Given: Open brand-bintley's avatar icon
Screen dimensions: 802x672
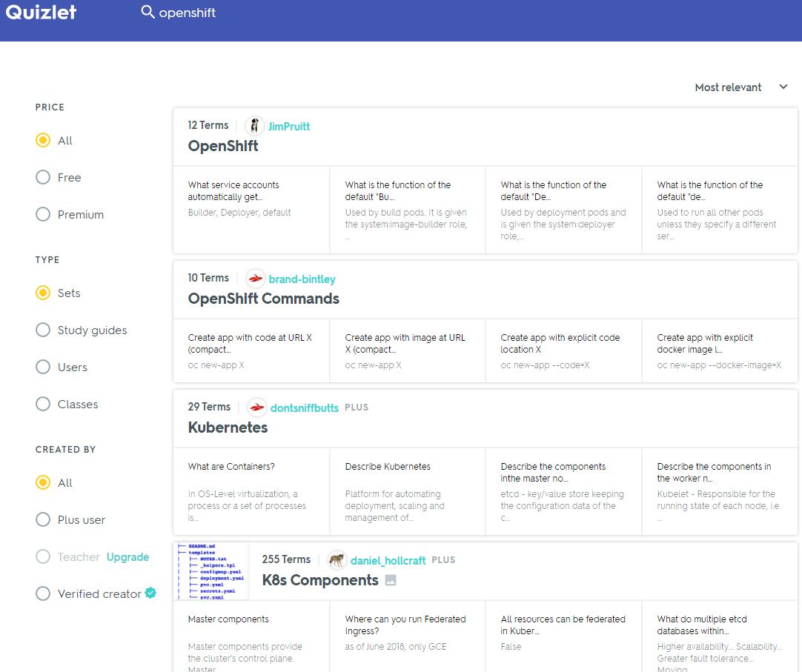Looking at the screenshot, I should click(255, 279).
